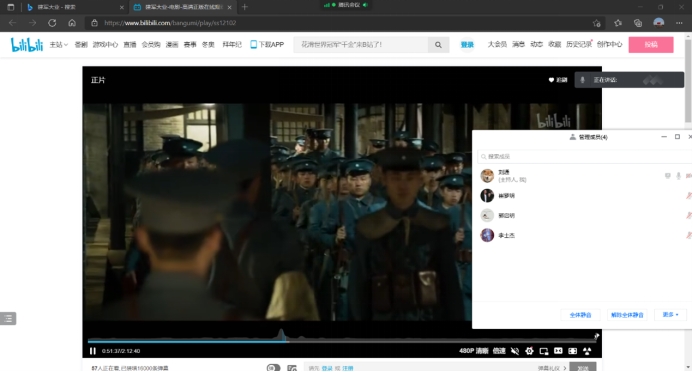Enter web fullscreen mode

click(572, 351)
